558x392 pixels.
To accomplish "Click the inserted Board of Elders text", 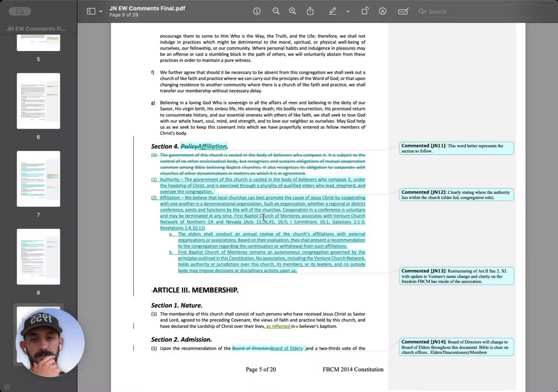I will point(287,348).
